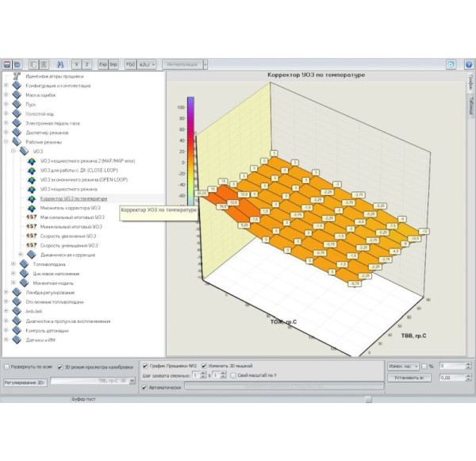
Task: Click the 'Установить в:' value input field
Action: [455, 378]
